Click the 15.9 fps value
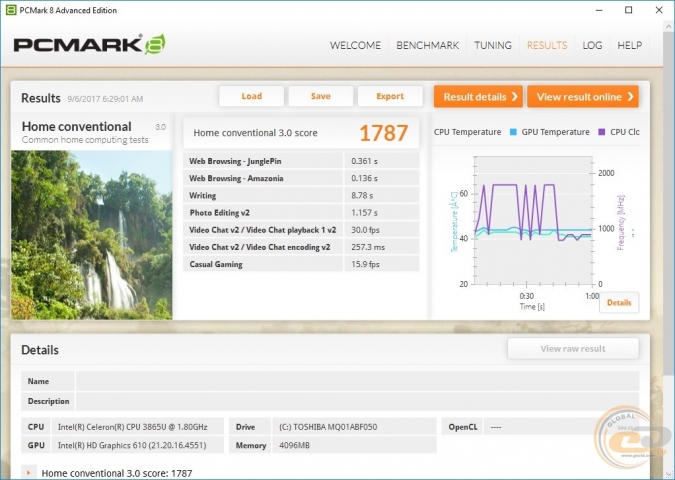The image size is (675, 480). [365, 264]
